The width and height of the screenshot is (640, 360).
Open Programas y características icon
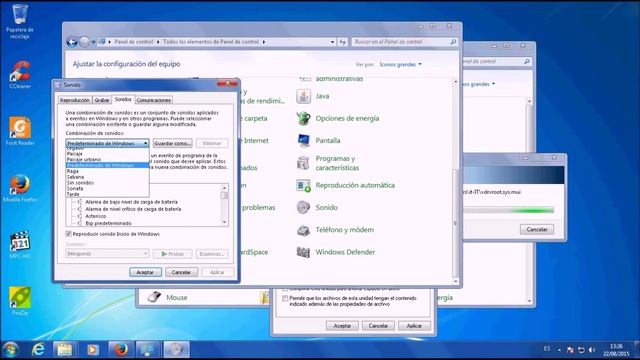coord(303,163)
